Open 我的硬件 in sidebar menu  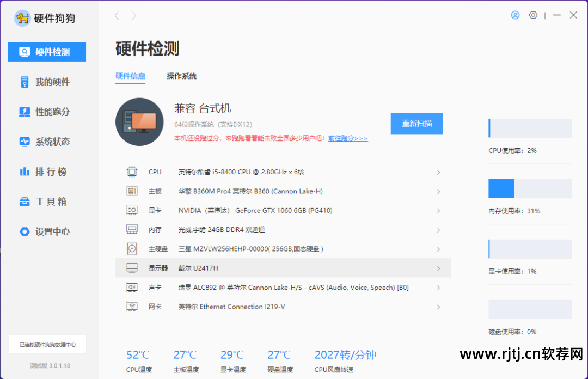click(x=52, y=82)
